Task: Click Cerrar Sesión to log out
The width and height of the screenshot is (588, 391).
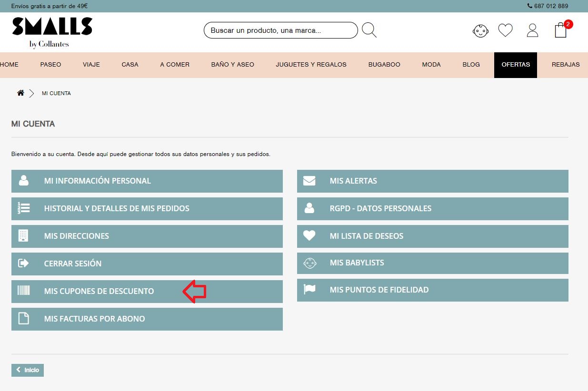Action: click(x=147, y=264)
